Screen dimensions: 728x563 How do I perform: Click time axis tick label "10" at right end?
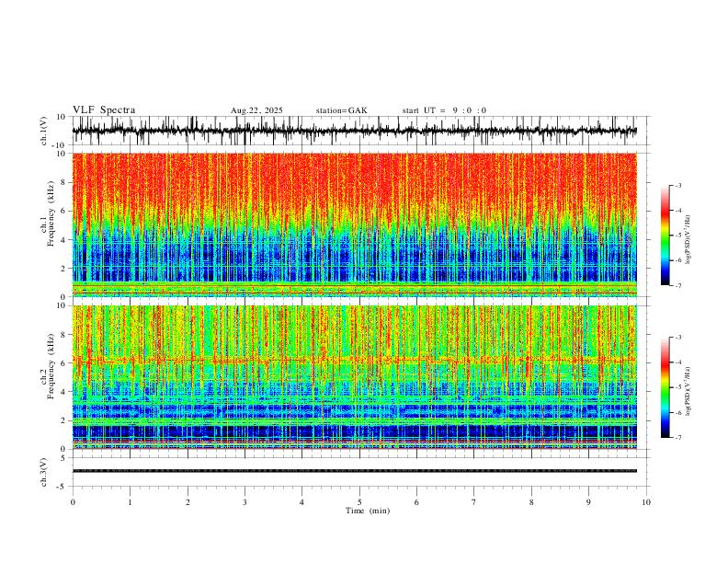click(646, 502)
